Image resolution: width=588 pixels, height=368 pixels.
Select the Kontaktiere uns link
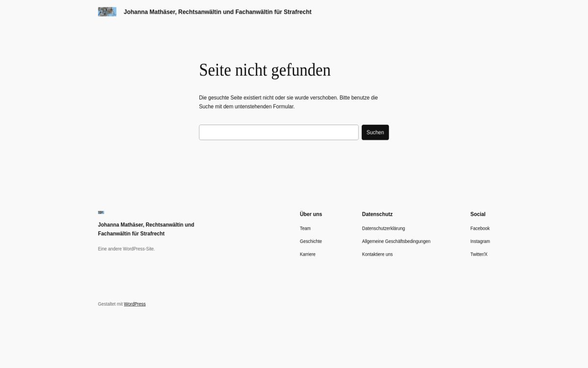click(x=377, y=255)
